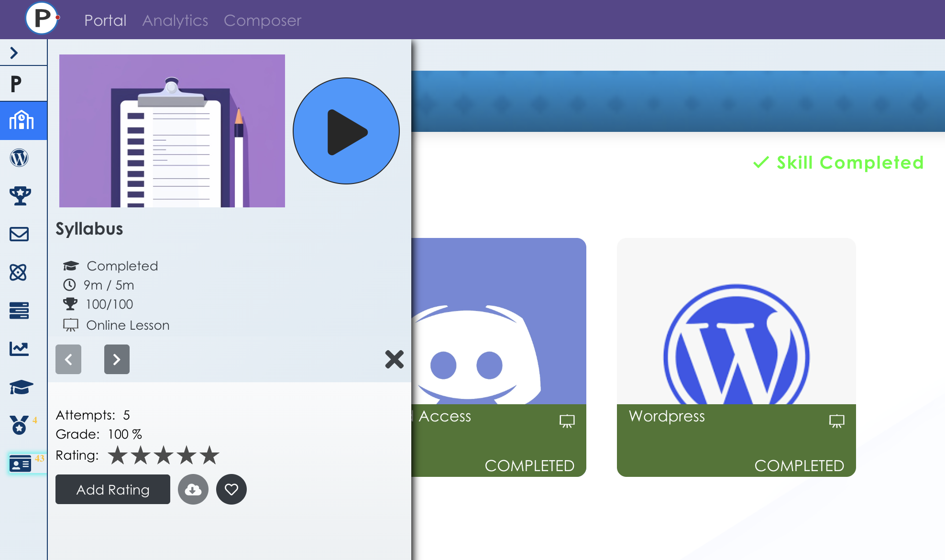Open the envelope messages icon
The height and width of the screenshot is (560, 945).
(19, 234)
